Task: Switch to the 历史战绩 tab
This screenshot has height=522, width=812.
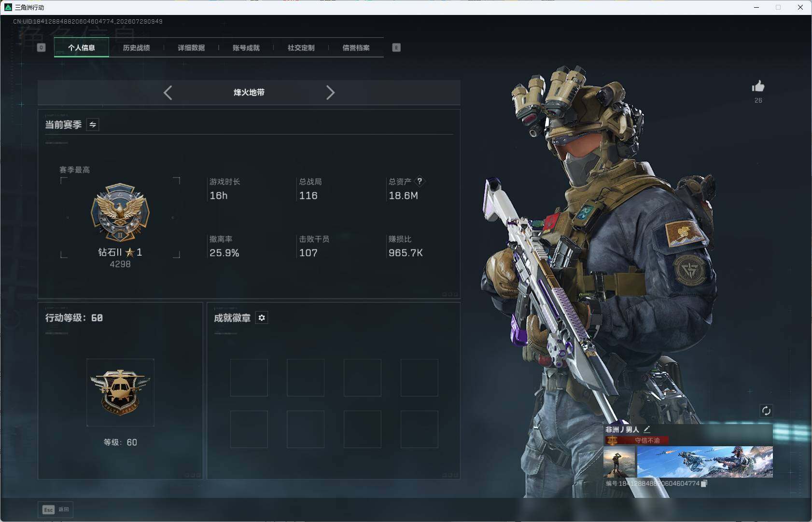Action: 136,47
